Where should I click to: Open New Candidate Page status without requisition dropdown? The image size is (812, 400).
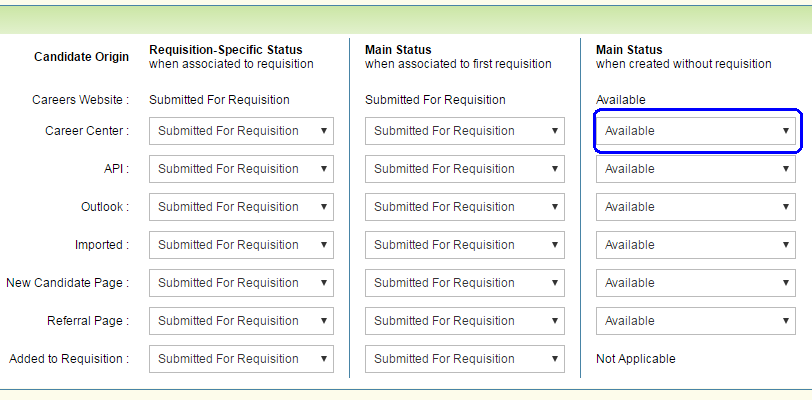click(x=696, y=283)
